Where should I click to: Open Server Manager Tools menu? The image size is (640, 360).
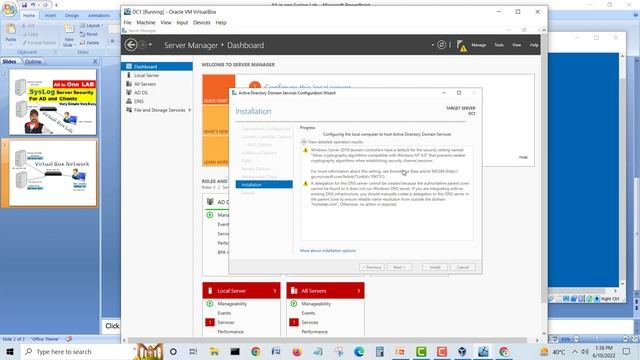[x=499, y=45]
